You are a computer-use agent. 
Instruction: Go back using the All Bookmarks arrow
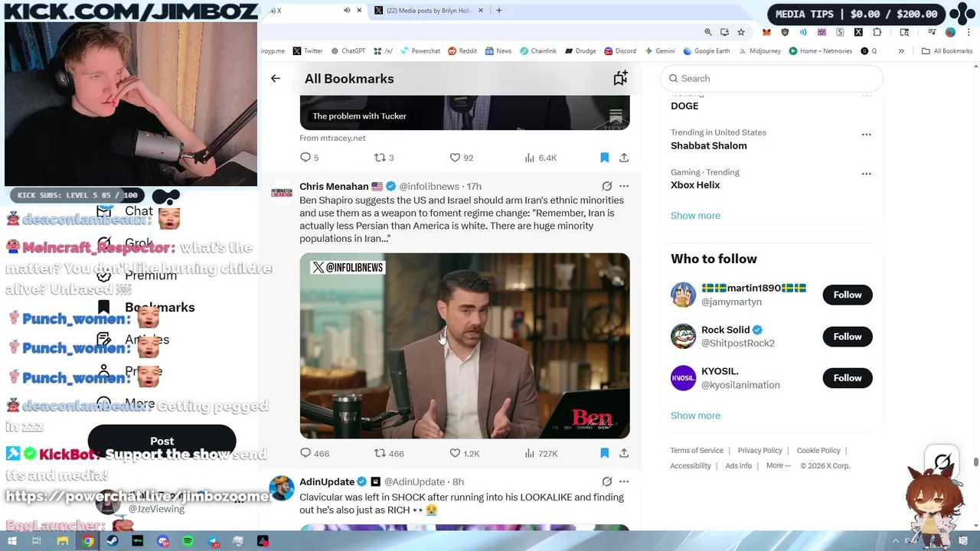[x=276, y=78]
